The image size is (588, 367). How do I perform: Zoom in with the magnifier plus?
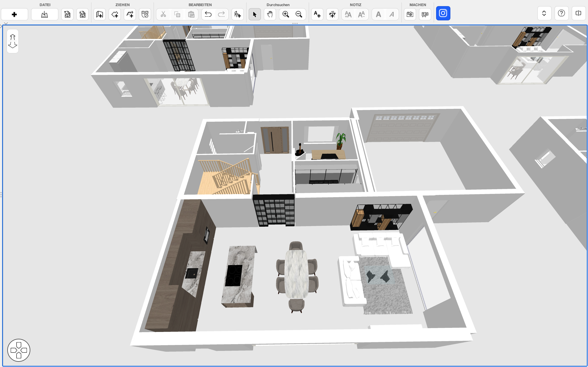click(x=285, y=14)
